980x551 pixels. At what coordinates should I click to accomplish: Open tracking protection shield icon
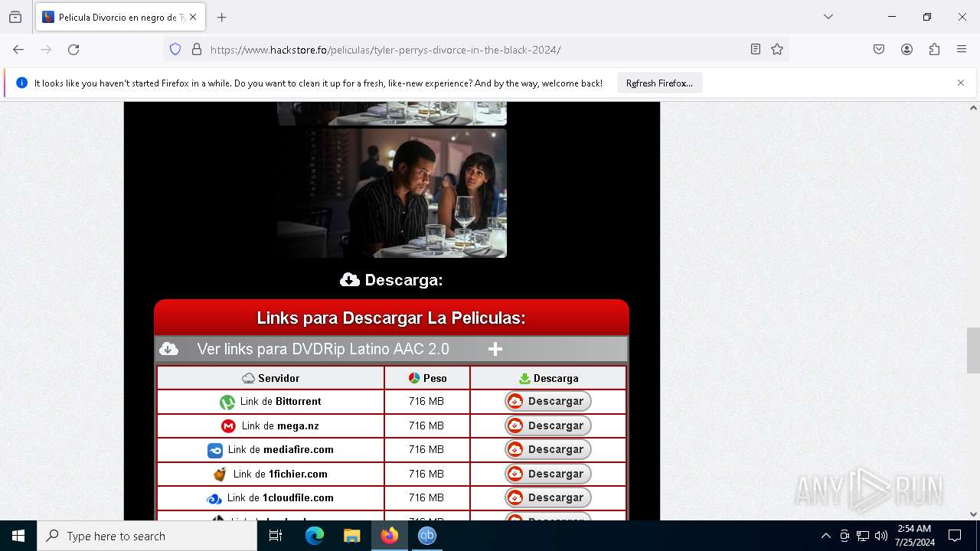tap(175, 50)
